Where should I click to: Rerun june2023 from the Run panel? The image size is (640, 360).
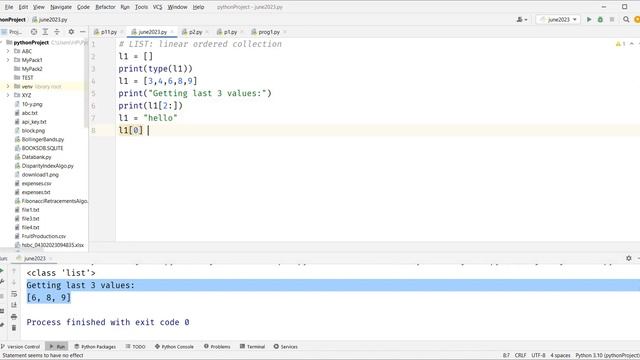[2, 271]
